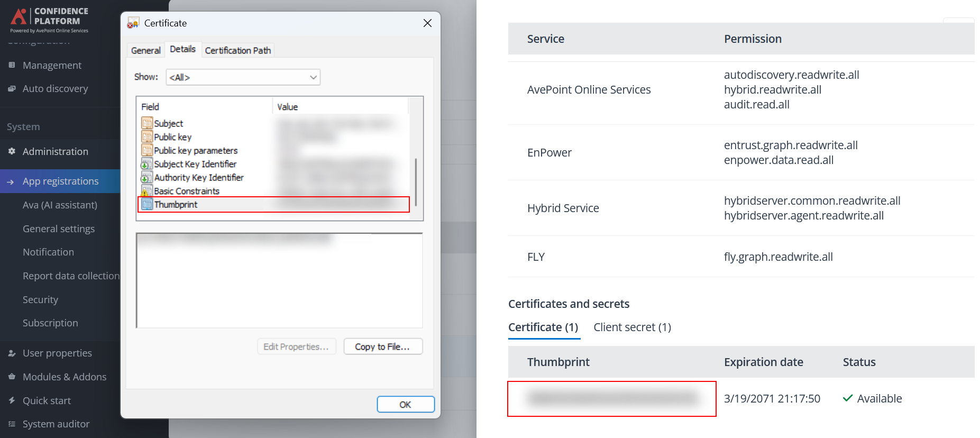980x438 pixels.
Task: Open the Certification Path tab
Action: tap(237, 50)
